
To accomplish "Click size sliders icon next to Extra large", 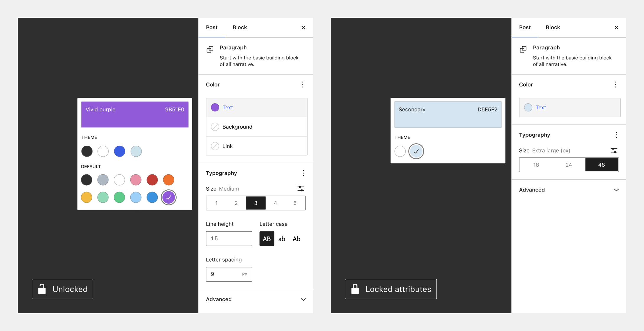I will click(x=614, y=150).
